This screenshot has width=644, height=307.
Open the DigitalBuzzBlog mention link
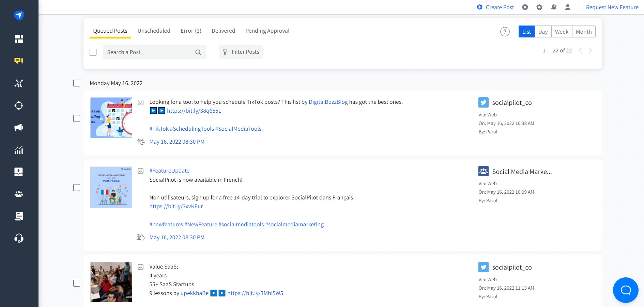(328, 102)
